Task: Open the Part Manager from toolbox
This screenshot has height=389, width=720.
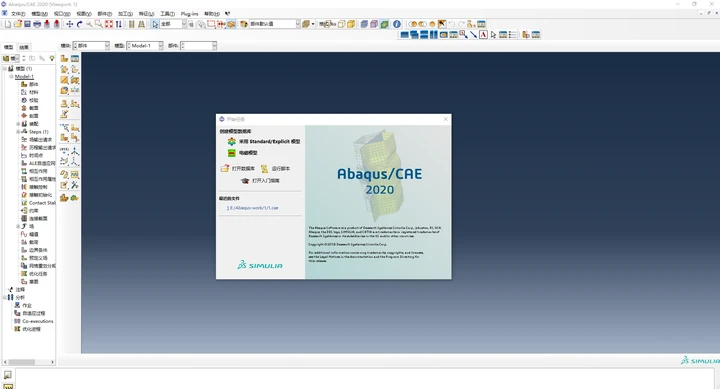Action: click(x=74, y=58)
